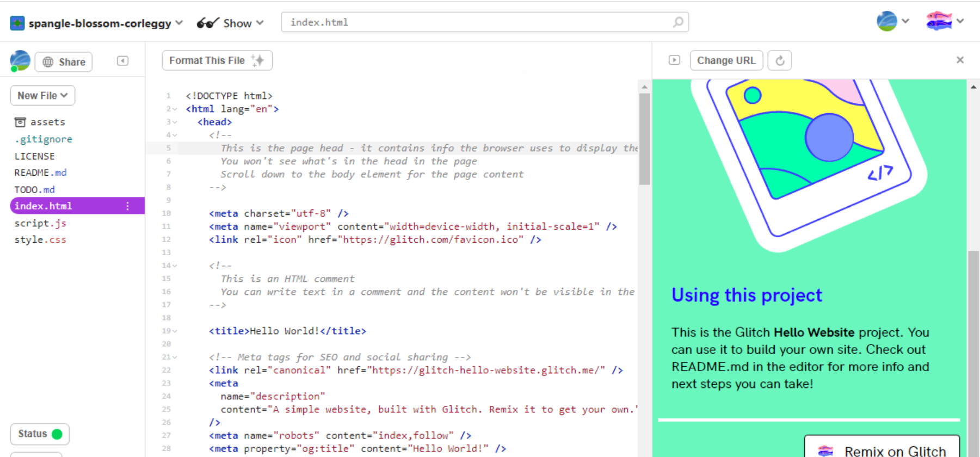This screenshot has height=457, width=980.
Task: Click the magnifier icon in search box
Action: pos(678,22)
